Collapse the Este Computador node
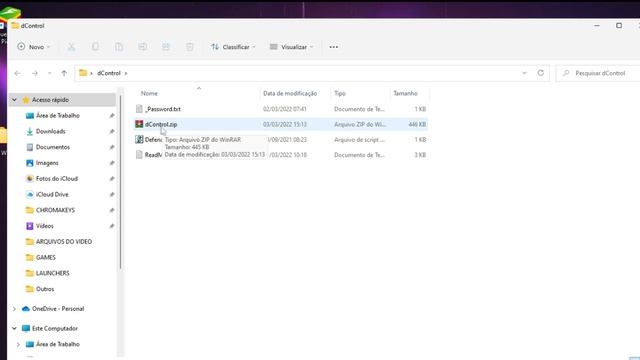 [14, 328]
